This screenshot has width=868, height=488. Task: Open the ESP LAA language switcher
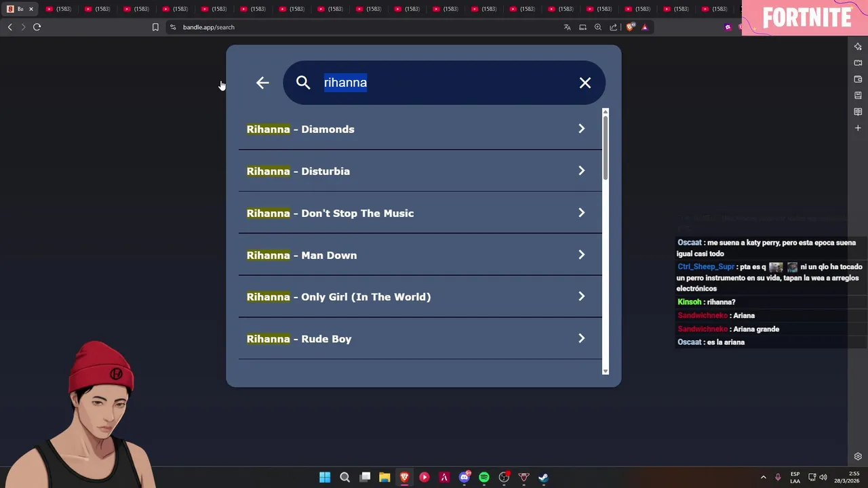pyautogui.click(x=795, y=477)
